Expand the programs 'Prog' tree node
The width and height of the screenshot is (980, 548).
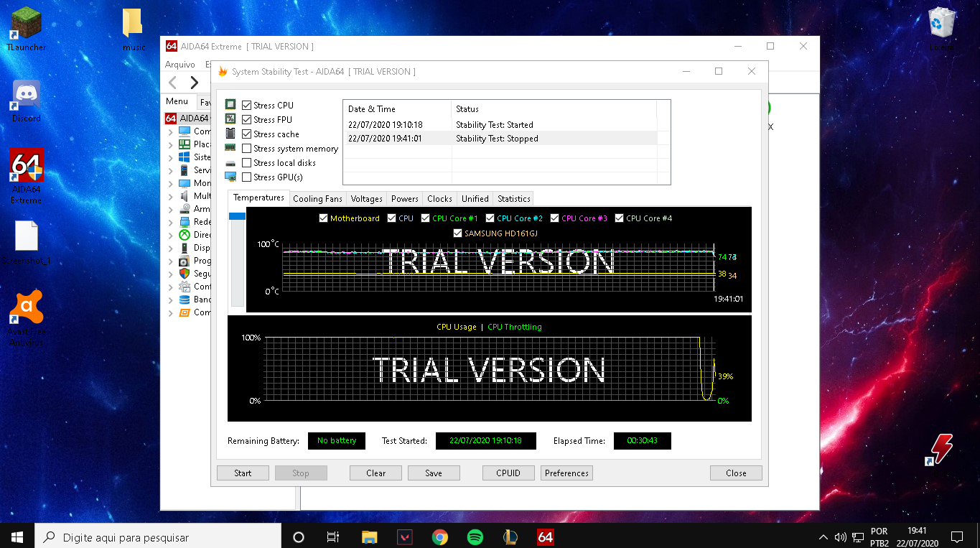(x=170, y=261)
